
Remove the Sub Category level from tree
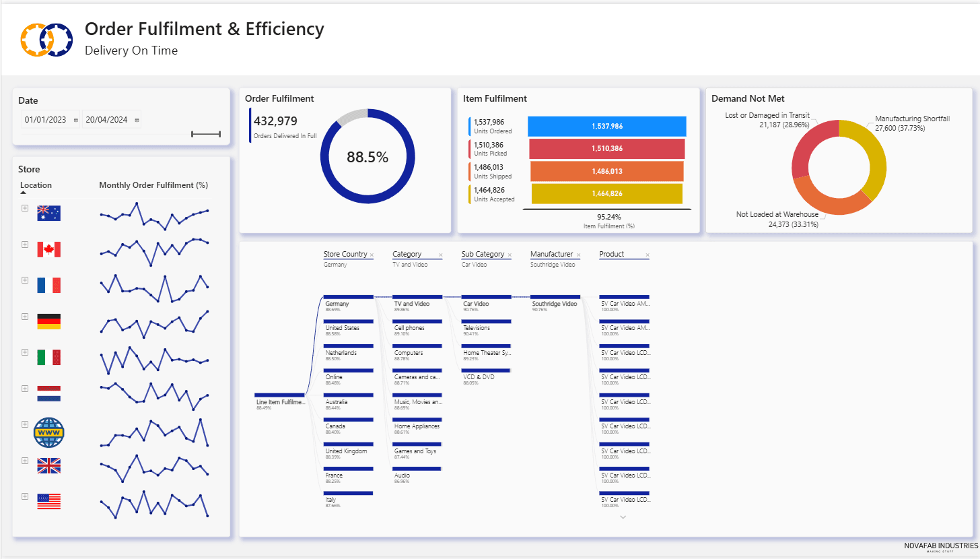(510, 255)
